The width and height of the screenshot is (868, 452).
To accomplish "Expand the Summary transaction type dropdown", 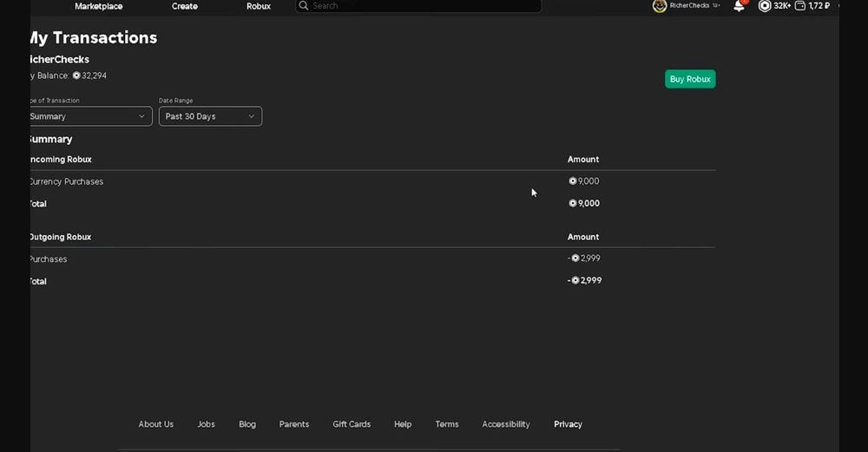I will (x=90, y=116).
